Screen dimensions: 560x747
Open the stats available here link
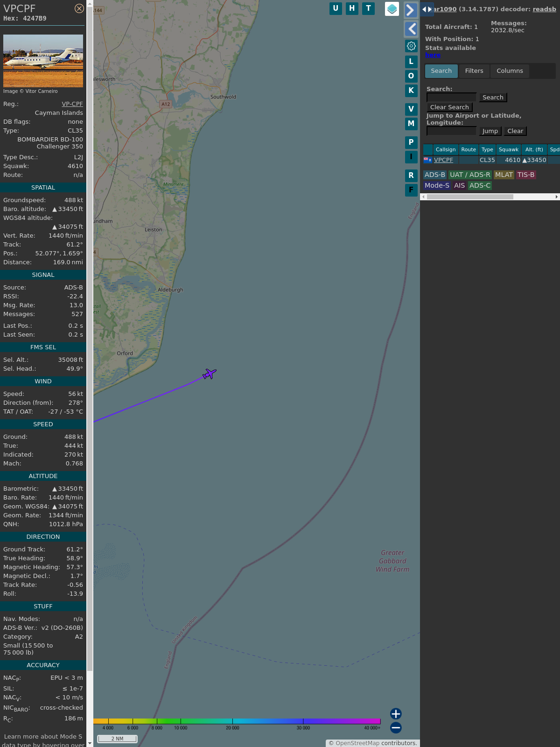coord(433,55)
